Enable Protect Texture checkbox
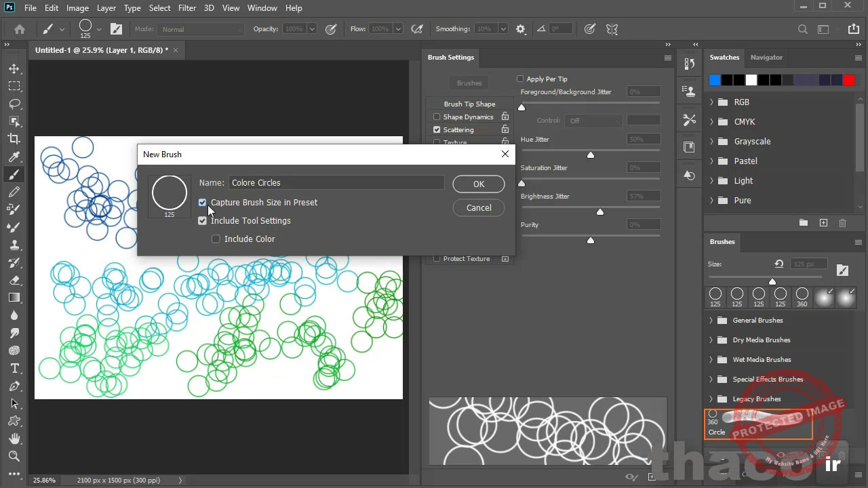868x488 pixels. tap(437, 259)
